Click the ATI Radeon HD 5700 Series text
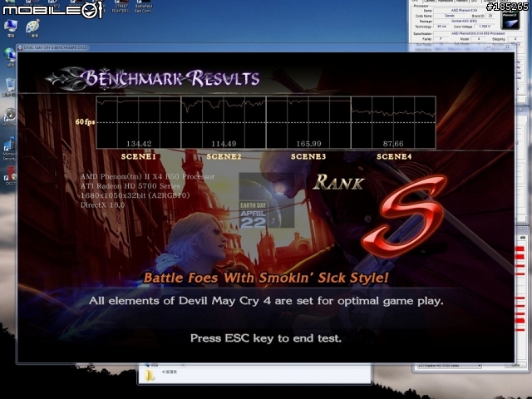 click(x=131, y=186)
